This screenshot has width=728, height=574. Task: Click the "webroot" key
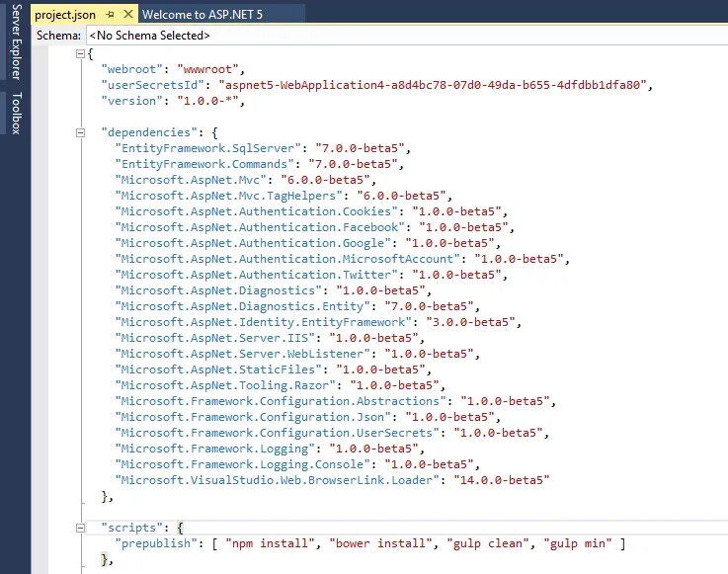(x=131, y=70)
